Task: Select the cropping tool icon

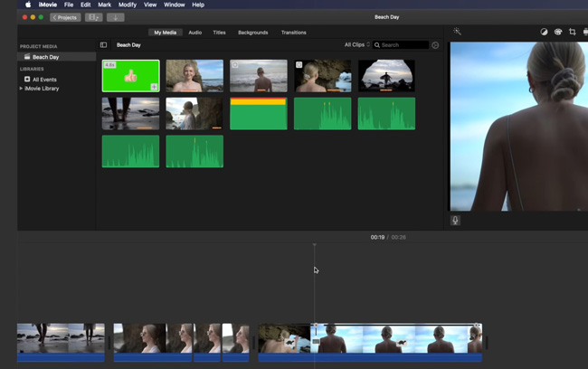Action: (573, 32)
